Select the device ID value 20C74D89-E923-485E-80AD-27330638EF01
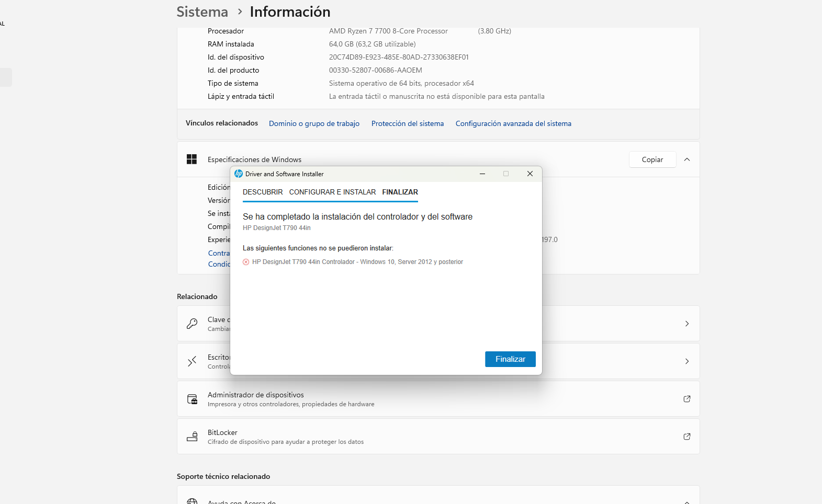The height and width of the screenshot is (504, 822). pos(399,58)
